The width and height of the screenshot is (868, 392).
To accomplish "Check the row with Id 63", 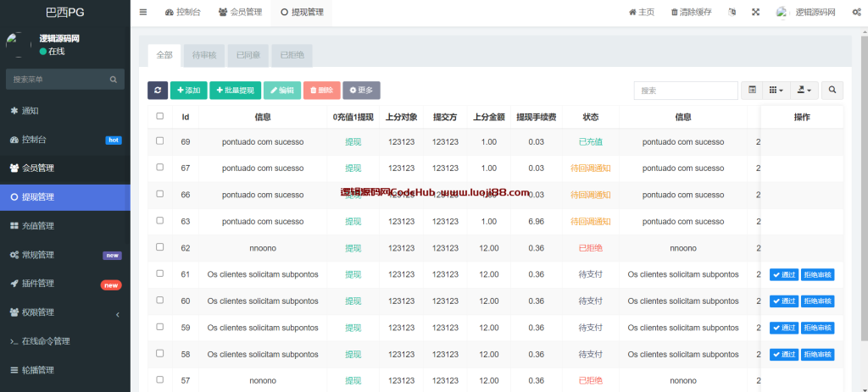I will (x=160, y=221).
